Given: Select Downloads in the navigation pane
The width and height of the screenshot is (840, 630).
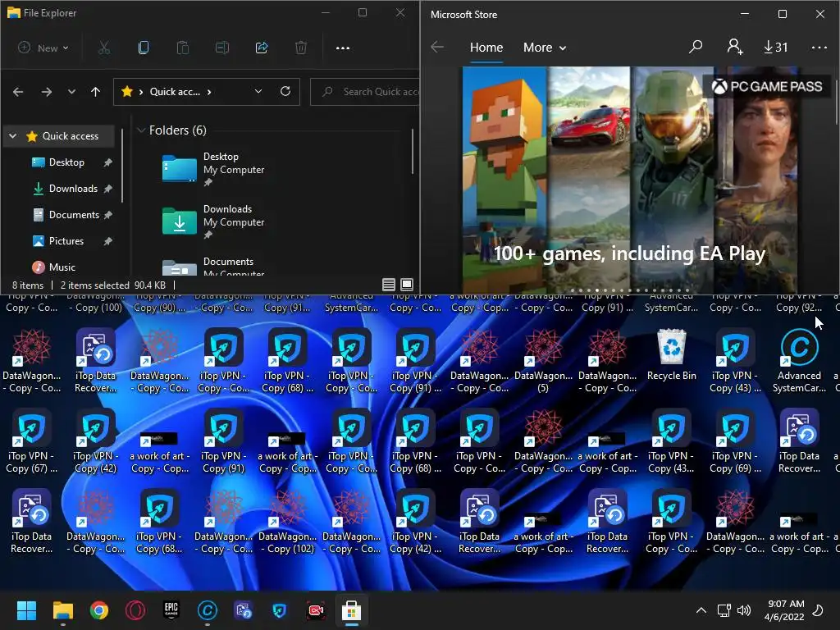Looking at the screenshot, I should pos(73,189).
